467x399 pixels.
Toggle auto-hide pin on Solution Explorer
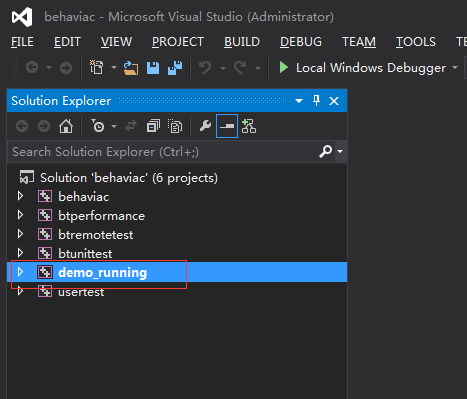[x=316, y=100]
